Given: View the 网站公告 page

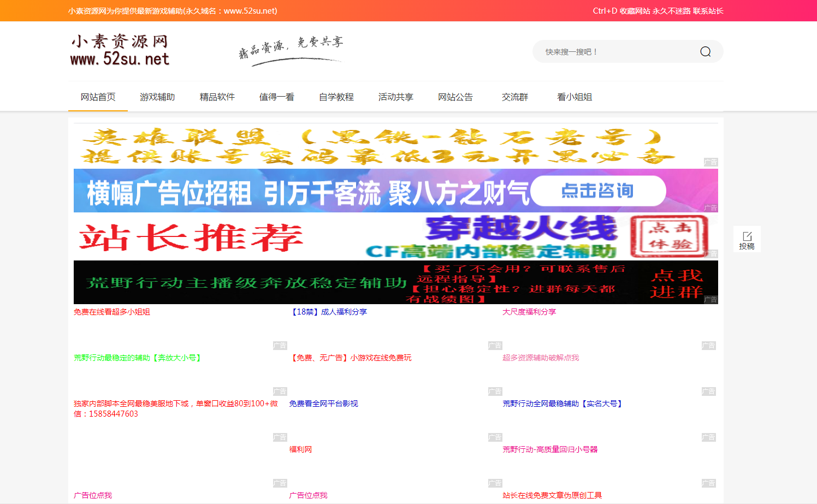Looking at the screenshot, I should tap(455, 97).
